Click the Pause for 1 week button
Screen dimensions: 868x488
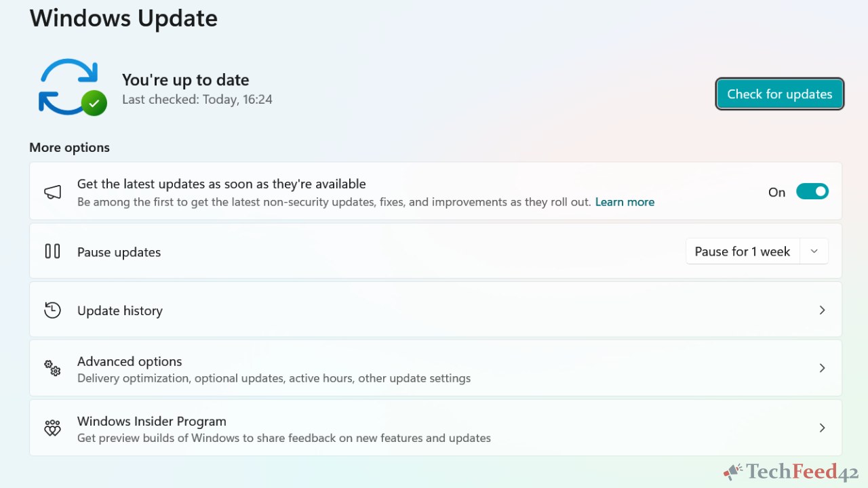tap(743, 251)
